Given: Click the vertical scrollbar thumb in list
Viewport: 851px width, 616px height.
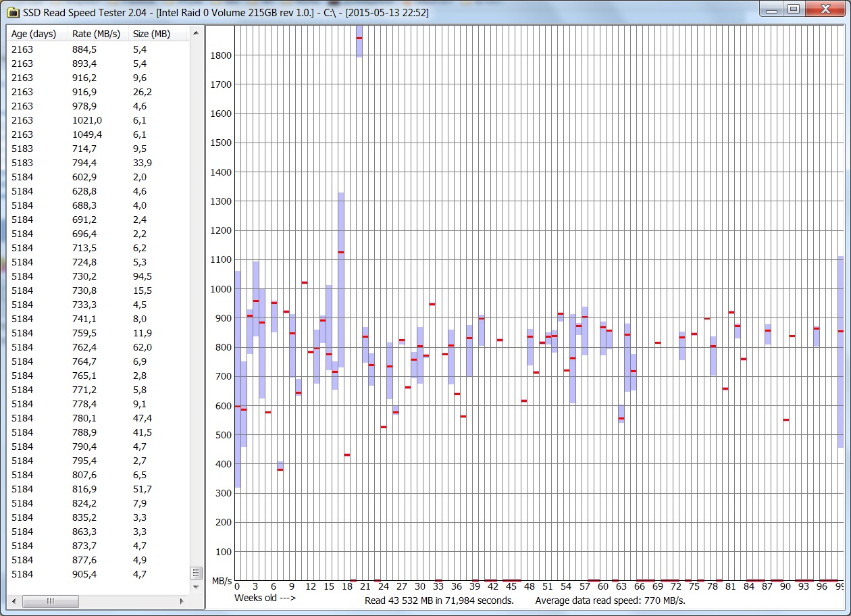Looking at the screenshot, I should click(196, 573).
